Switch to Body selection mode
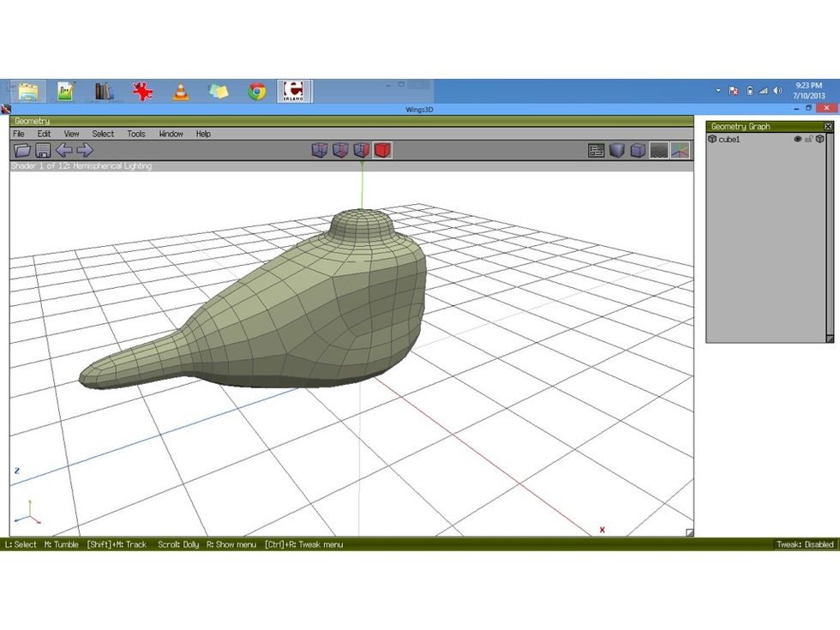The height and width of the screenshot is (630, 840). [x=382, y=150]
